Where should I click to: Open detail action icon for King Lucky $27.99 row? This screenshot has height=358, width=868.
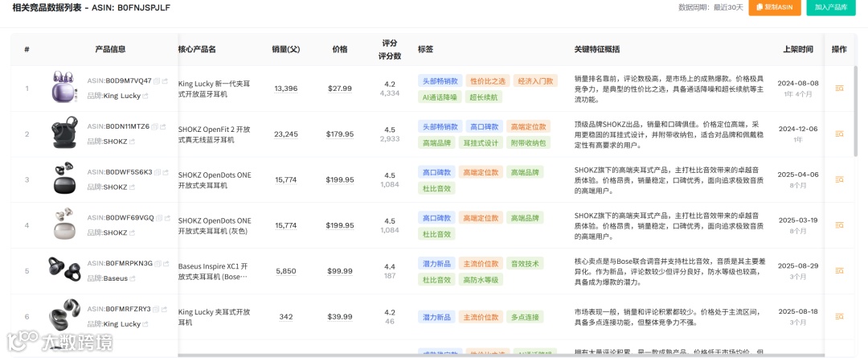(x=839, y=88)
